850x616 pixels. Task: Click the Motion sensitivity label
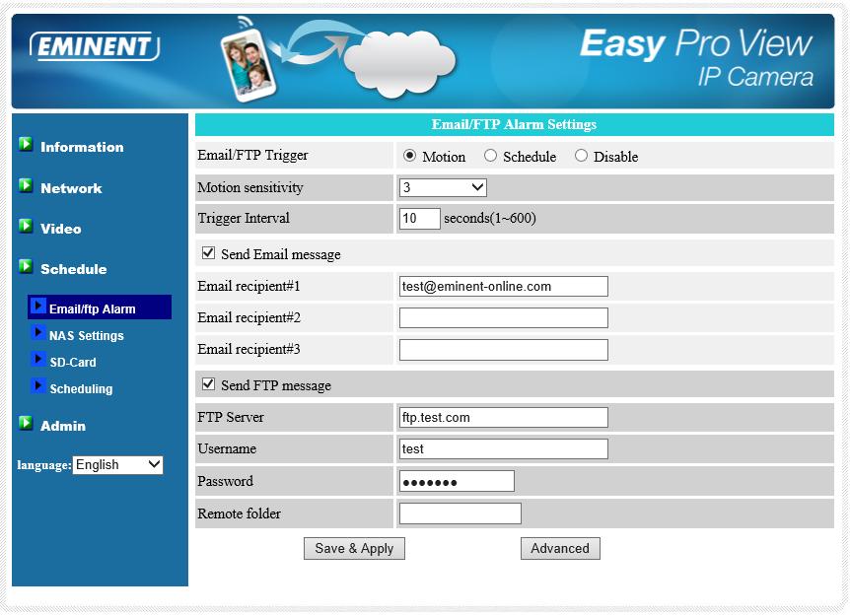point(250,187)
